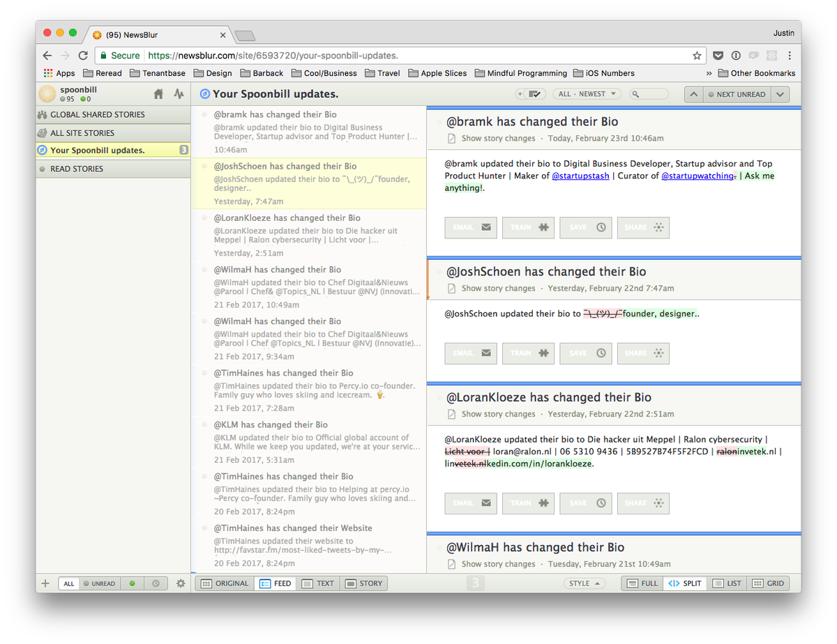Expand hidden bookmarks chevron
Image resolution: width=837 pixels, height=644 pixels.
click(x=709, y=73)
